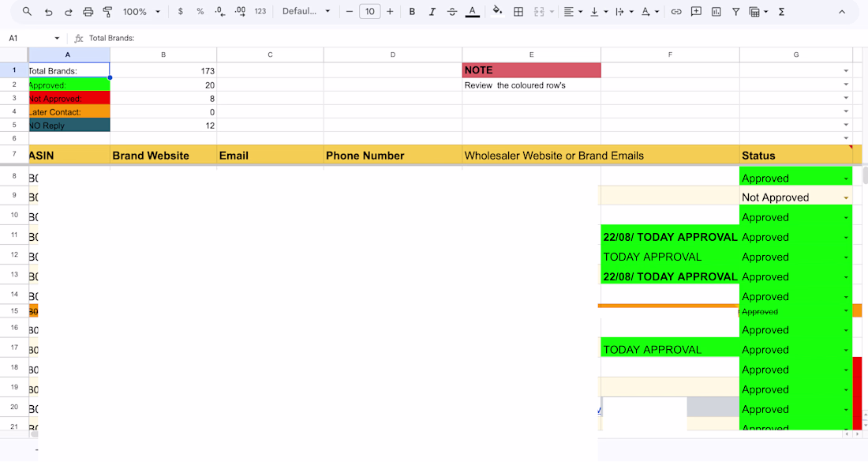
Task: Open vertical align options
Action: click(598, 11)
